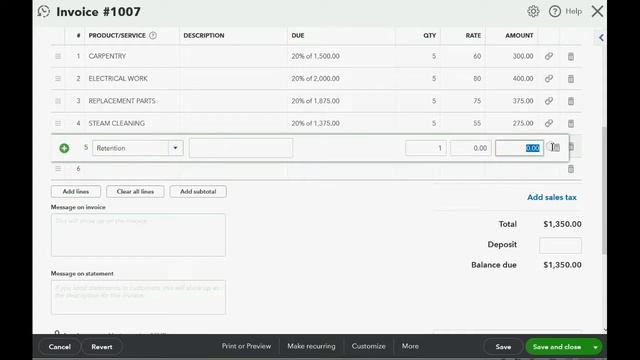Click the link icon on the ELECTRICAL WORK row
Image resolution: width=640 pixels, height=360 pixels.
coord(549,78)
